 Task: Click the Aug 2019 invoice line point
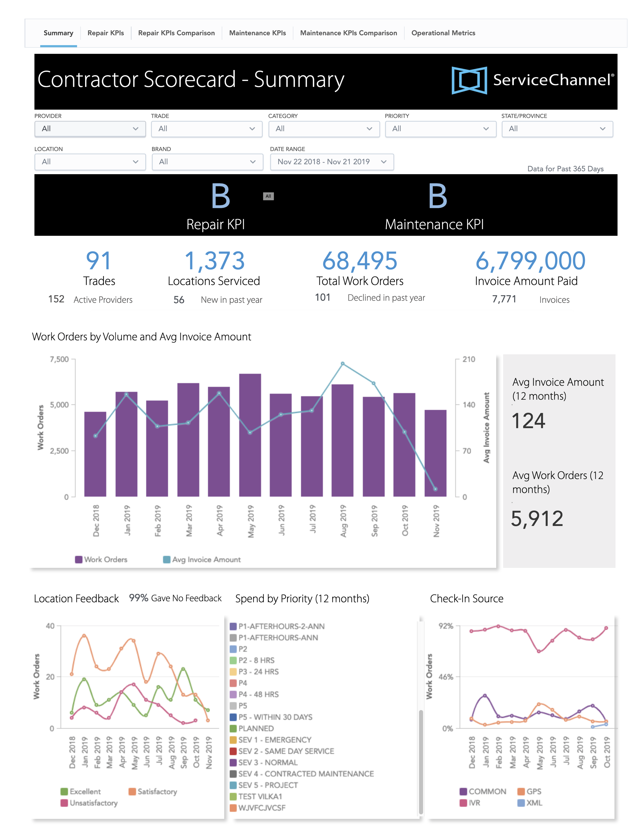(x=343, y=364)
